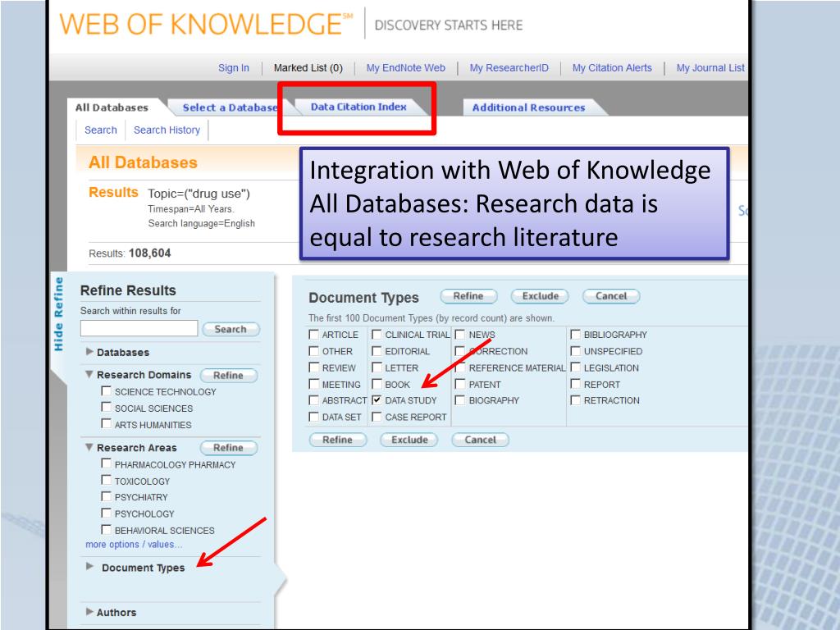Image resolution: width=840 pixels, height=630 pixels.
Task: Click bottom Refine button under document list
Action: [x=338, y=440]
